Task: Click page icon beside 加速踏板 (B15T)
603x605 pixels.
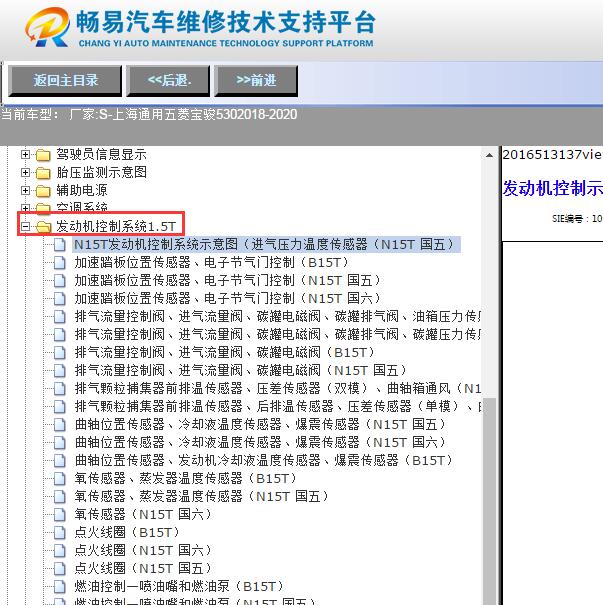Action: point(59,263)
